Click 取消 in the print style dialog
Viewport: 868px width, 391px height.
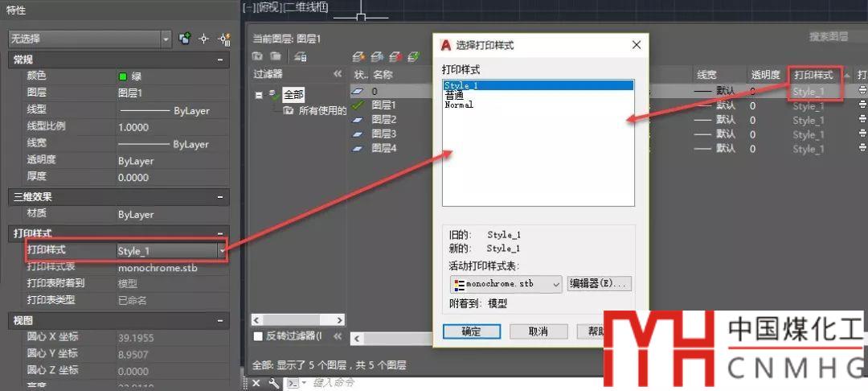click(x=538, y=331)
